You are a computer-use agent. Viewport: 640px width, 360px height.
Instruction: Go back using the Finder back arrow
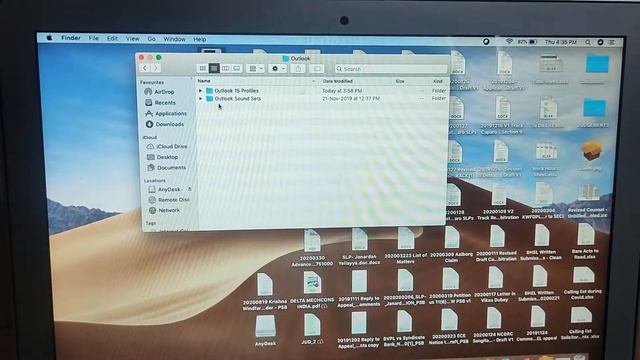click(x=145, y=68)
